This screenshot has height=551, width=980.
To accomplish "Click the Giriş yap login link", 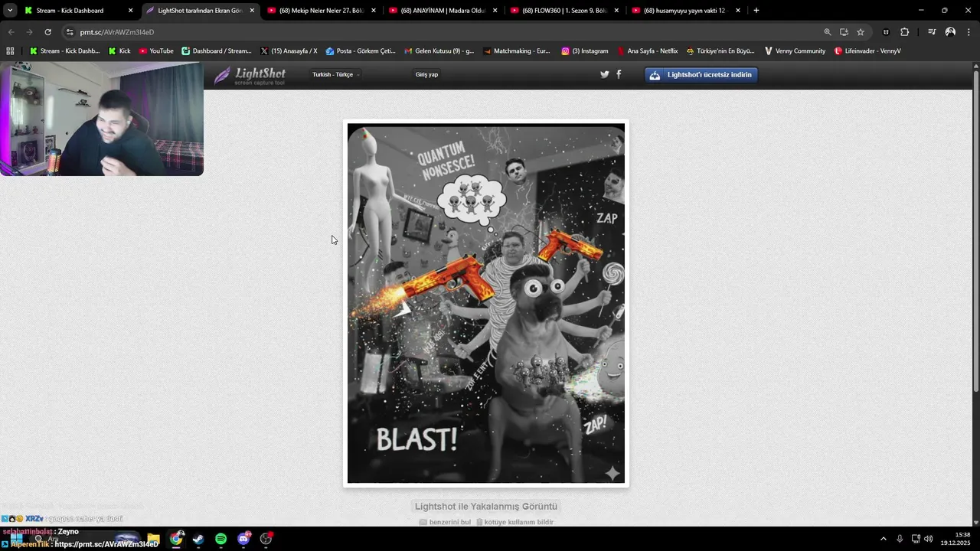I will tap(426, 74).
